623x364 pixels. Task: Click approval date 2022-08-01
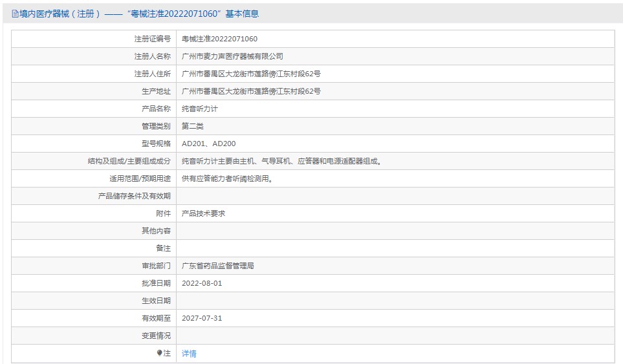click(x=202, y=283)
